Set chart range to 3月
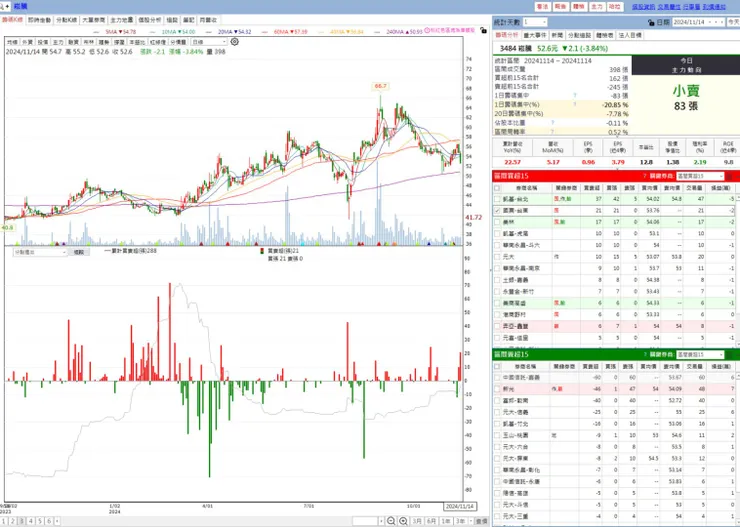Screen dimensions: 740x527 417,521
